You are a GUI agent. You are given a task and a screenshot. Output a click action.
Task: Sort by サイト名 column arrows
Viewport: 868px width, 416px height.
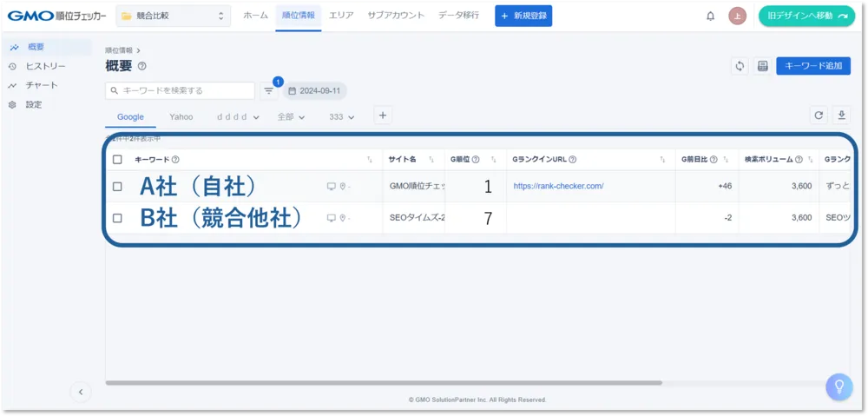point(431,160)
